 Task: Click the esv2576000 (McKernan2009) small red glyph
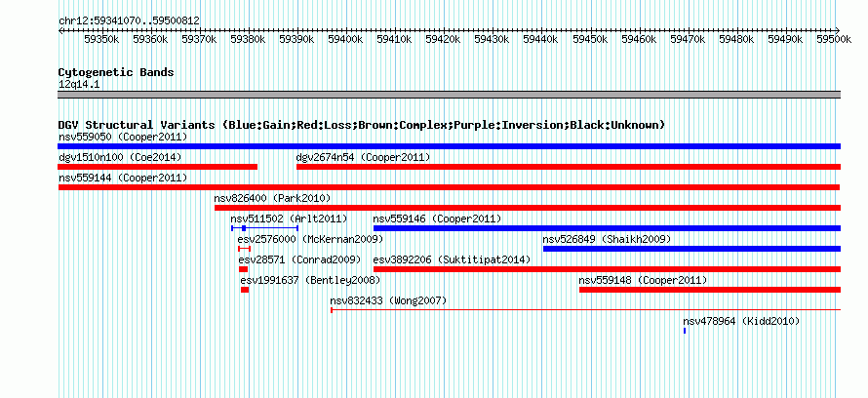click(x=244, y=249)
